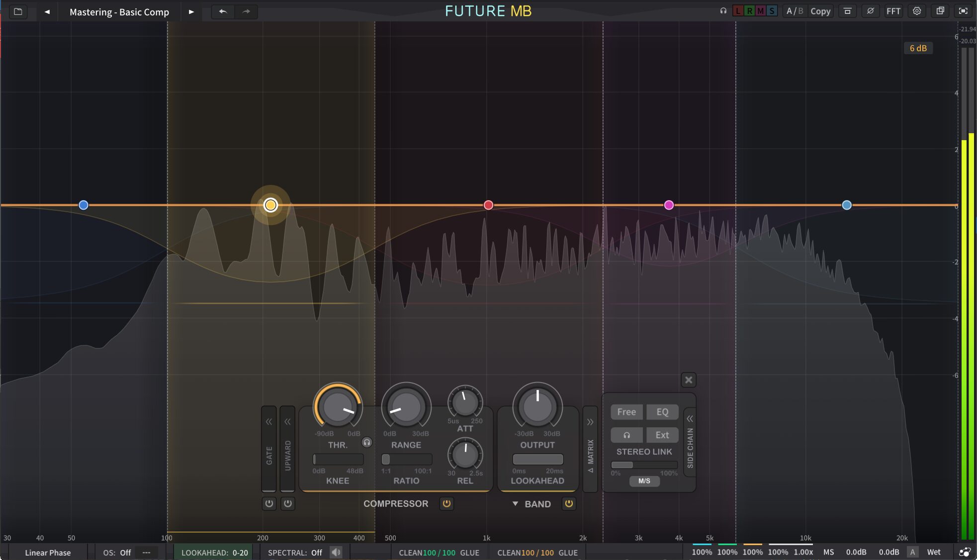Open the Band dropdown triangle
Image resolution: width=977 pixels, height=560 pixels.
(x=515, y=503)
